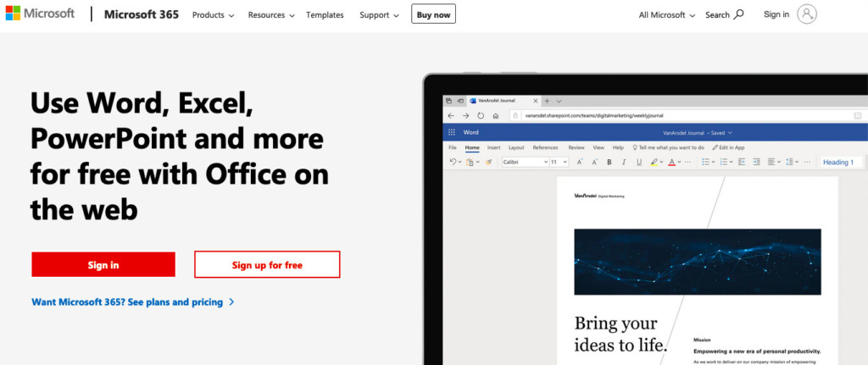The height and width of the screenshot is (365, 868).
Task: Click Tell me what you want to do
Action: coord(669,147)
